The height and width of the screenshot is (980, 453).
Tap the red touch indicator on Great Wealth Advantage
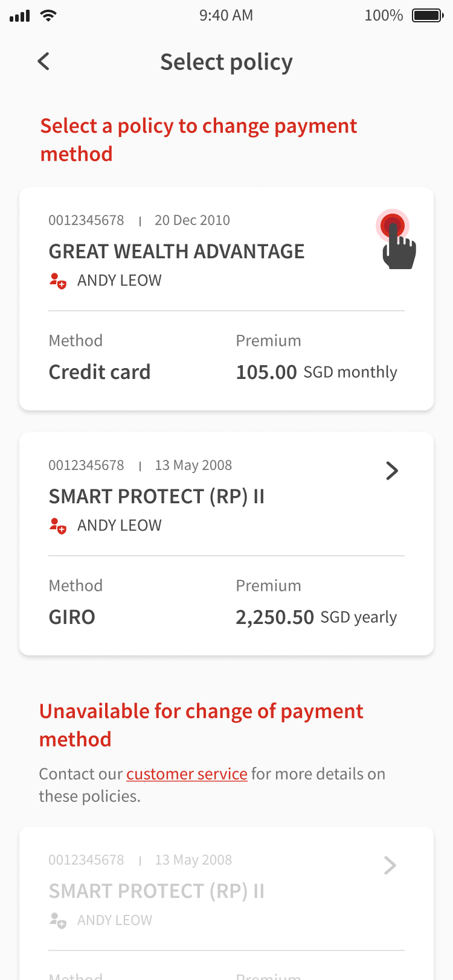pyautogui.click(x=393, y=226)
